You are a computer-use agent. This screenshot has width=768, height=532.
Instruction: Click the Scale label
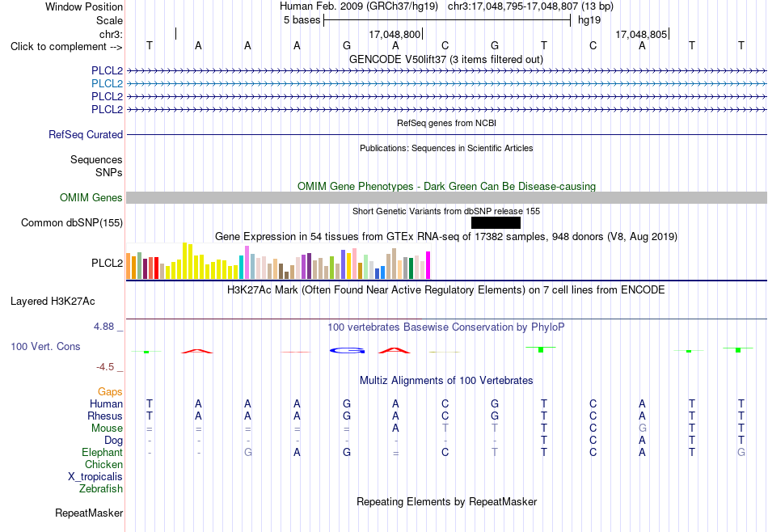[109, 20]
